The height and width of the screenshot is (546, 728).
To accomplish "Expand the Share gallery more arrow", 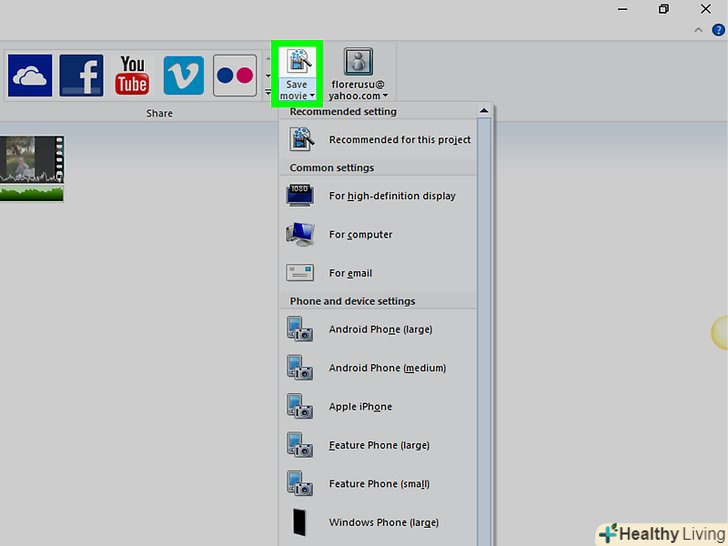I will click(267, 93).
